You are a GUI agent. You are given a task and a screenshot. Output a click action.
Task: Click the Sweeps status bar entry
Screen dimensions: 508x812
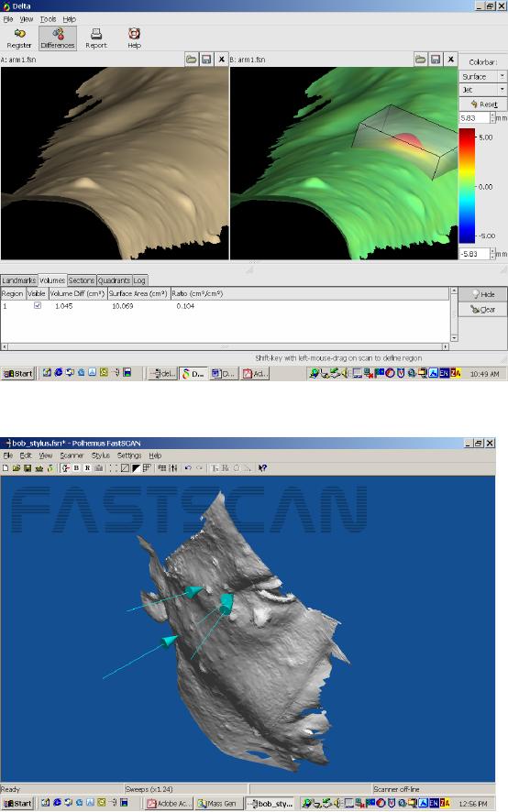pyautogui.click(x=185, y=789)
